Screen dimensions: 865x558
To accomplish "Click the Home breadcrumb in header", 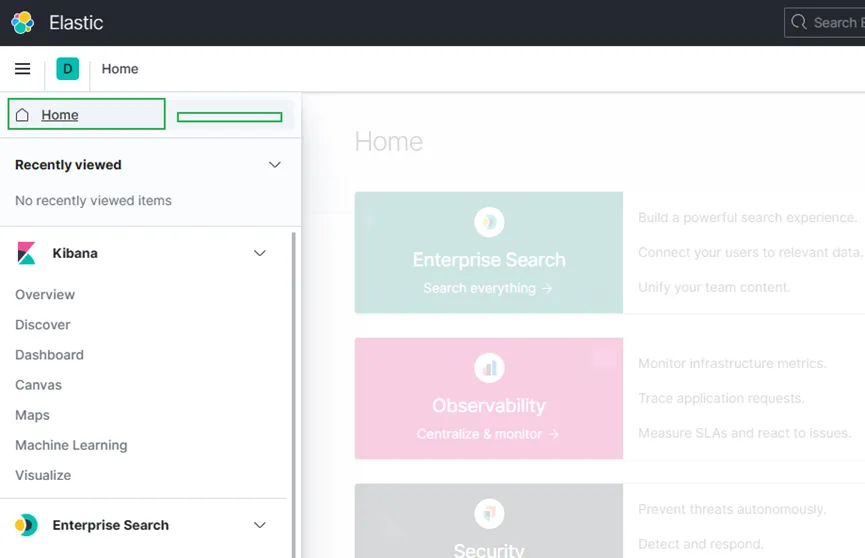I will coord(120,68).
